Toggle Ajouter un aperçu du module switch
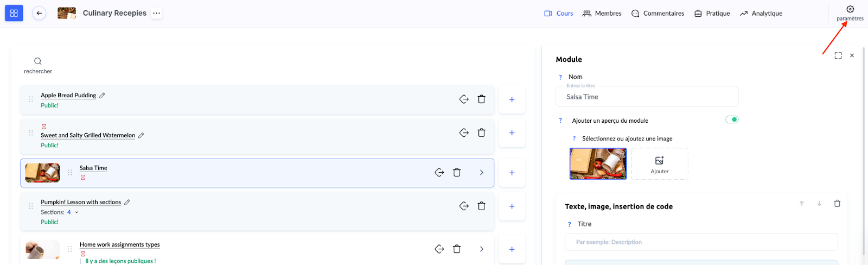868x265 pixels. [x=732, y=119]
